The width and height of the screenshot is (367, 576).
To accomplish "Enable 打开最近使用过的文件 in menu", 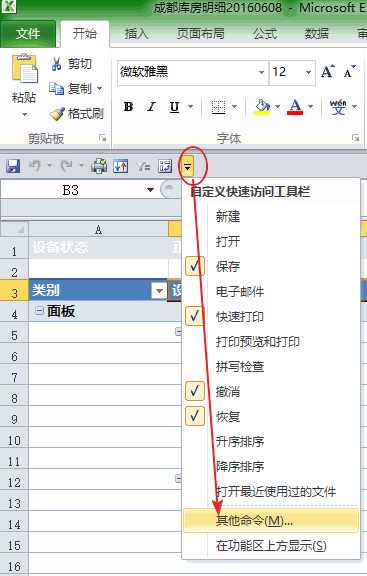I will [271, 492].
